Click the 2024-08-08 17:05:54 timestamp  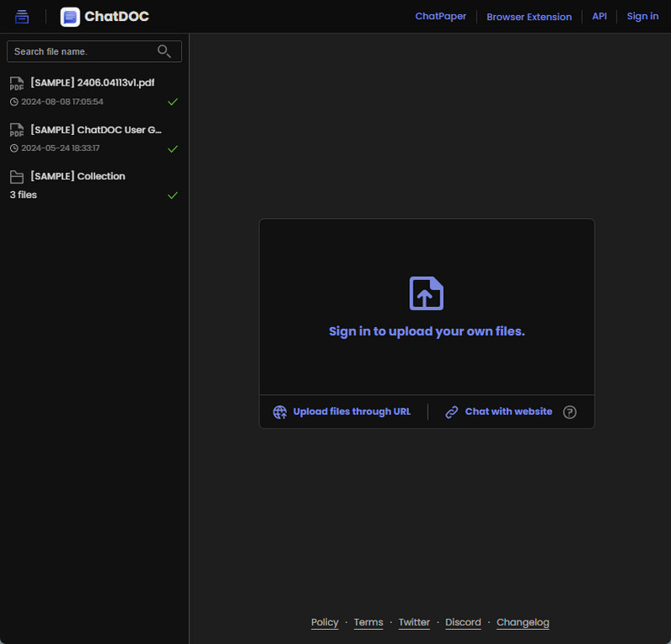tap(62, 101)
